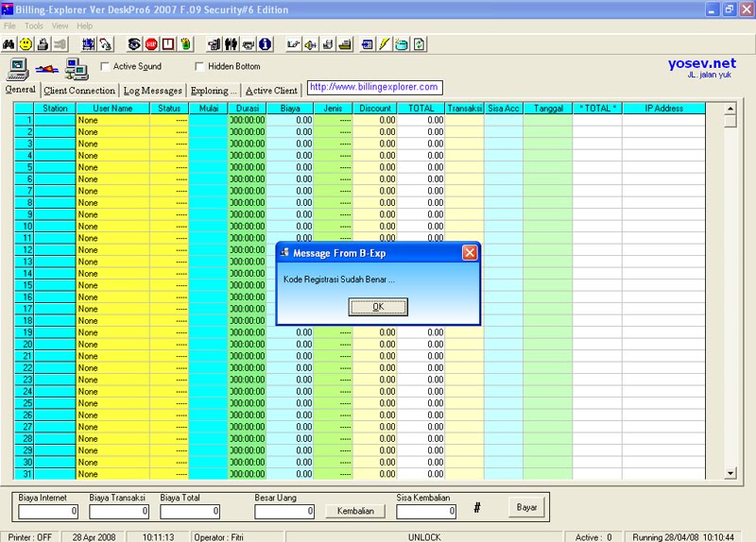Click the Kembalian button
This screenshot has height=542, width=756.
tap(355, 511)
